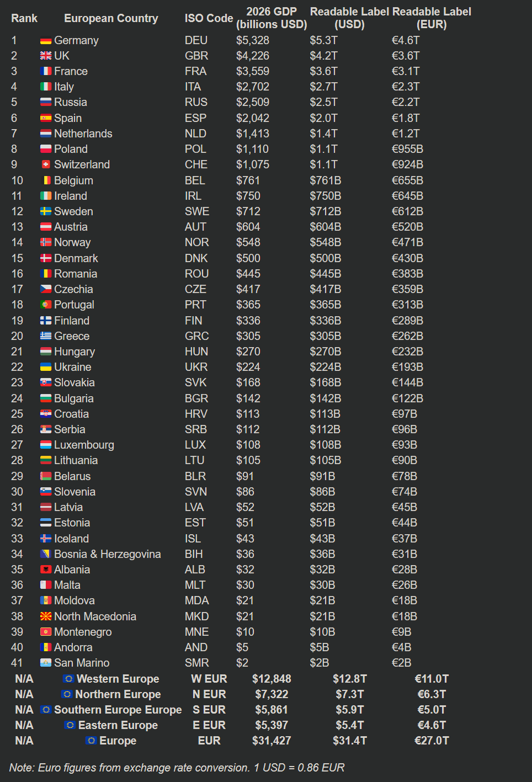Click the Switzerland flag icon
532x782 pixels.
click(46, 165)
